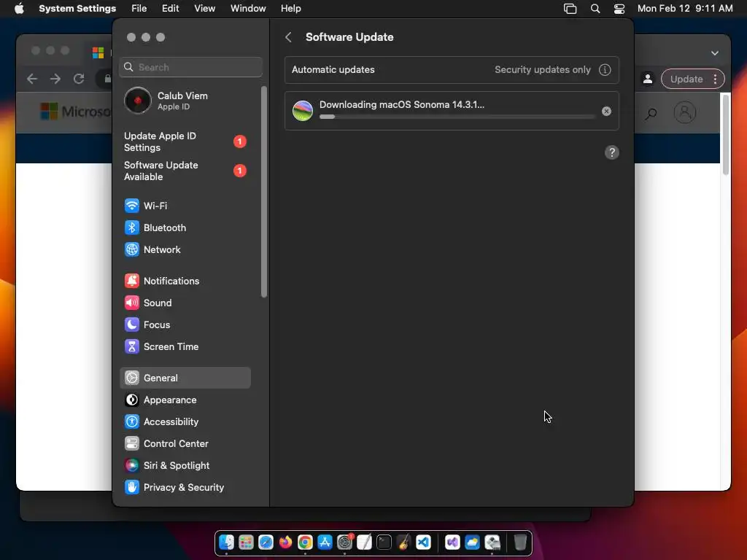Open the File menu
This screenshot has width=747, height=560.
click(x=139, y=9)
